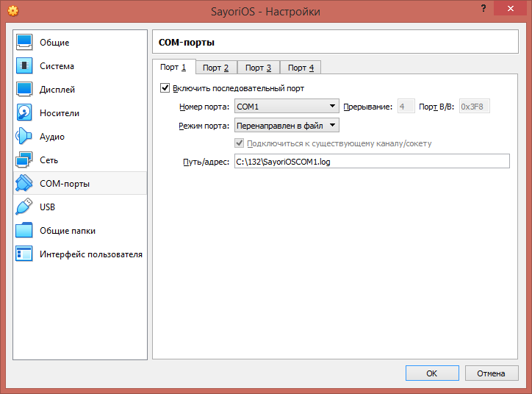The height and width of the screenshot is (394, 532).
Task: Open the Режим порта dropdown
Action: coord(287,126)
